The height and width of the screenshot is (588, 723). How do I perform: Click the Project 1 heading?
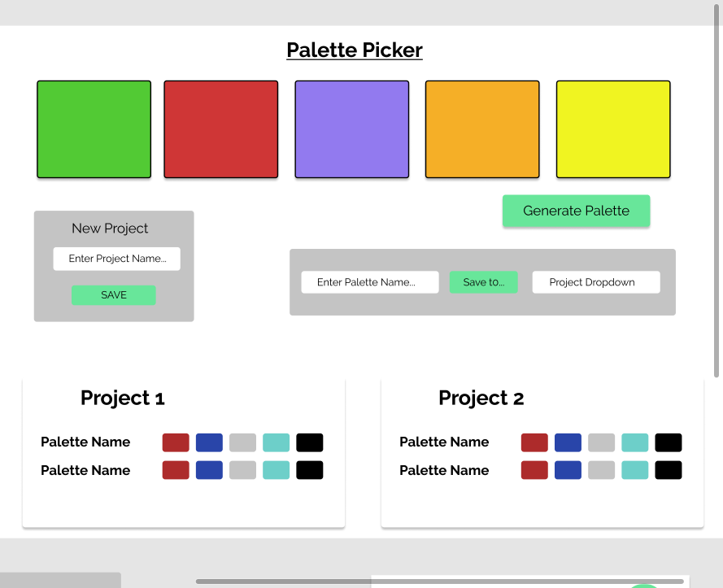122,399
